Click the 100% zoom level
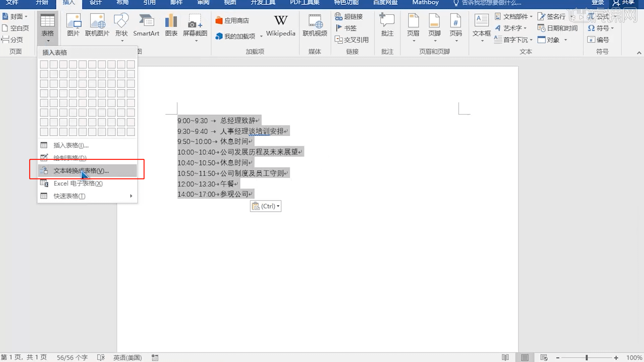 click(x=634, y=358)
